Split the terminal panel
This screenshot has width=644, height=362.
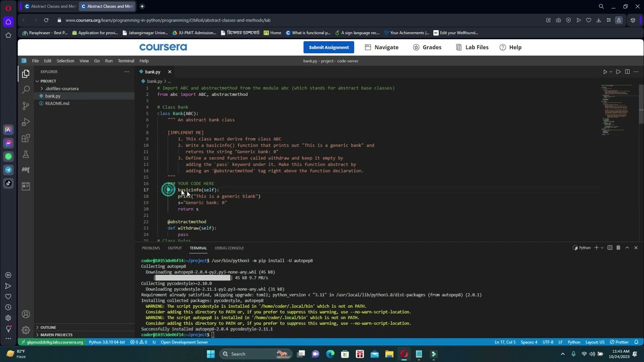610,248
